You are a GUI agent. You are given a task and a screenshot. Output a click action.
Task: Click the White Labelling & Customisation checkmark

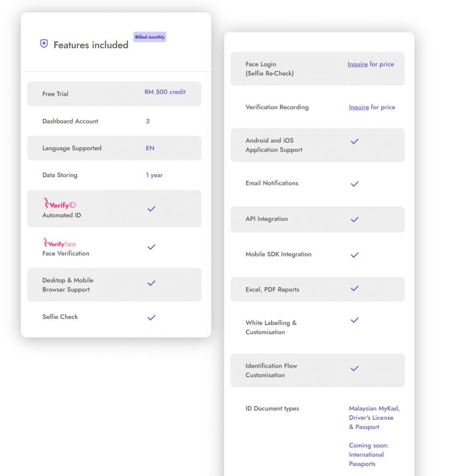pyautogui.click(x=355, y=320)
